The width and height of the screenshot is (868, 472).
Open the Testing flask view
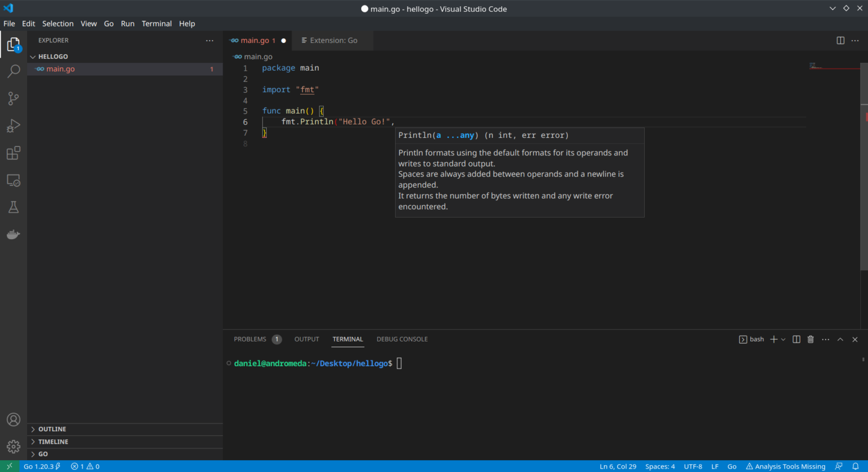point(14,207)
